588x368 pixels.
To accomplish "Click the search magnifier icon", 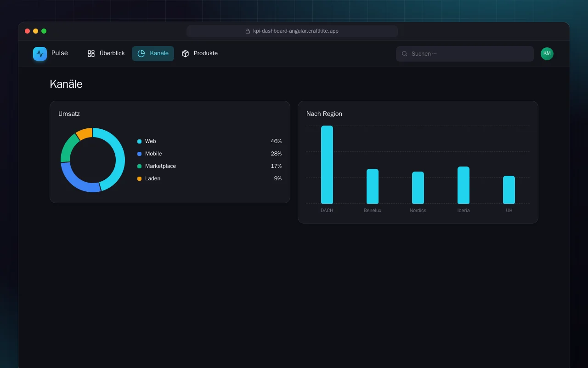I will click(405, 54).
